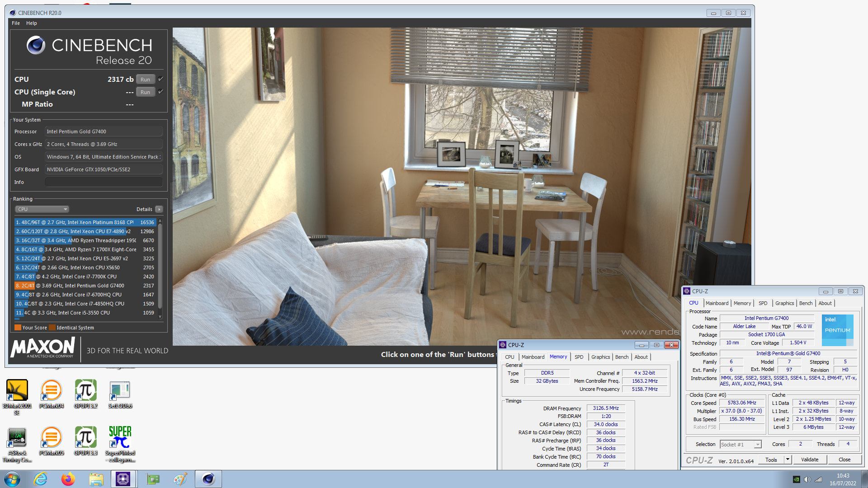The width and height of the screenshot is (868, 488).
Task: Launch Firefox from the taskbar
Action: (x=68, y=479)
